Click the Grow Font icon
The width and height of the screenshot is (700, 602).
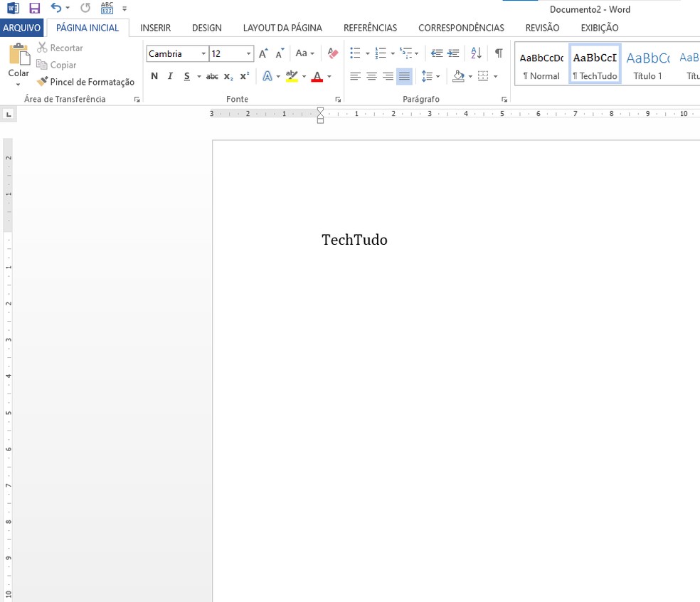(x=263, y=53)
